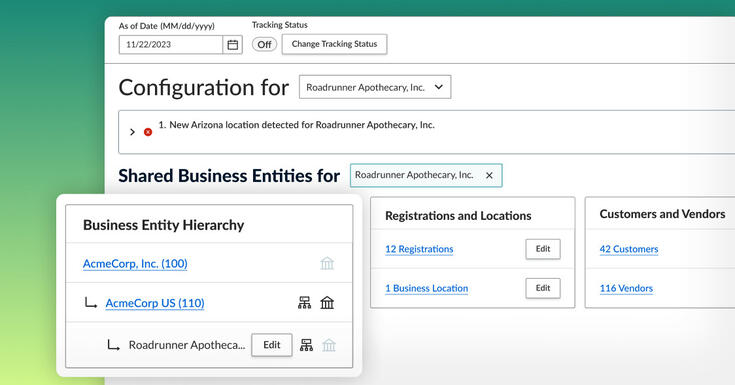735x385 pixels.
Task: Open the 1 Business Location link
Action: [427, 288]
